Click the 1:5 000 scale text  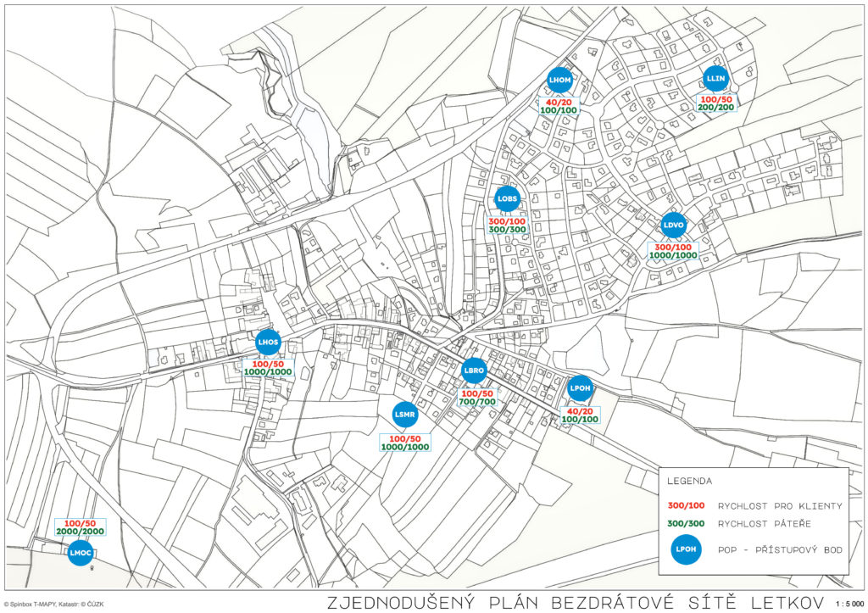click(x=846, y=604)
